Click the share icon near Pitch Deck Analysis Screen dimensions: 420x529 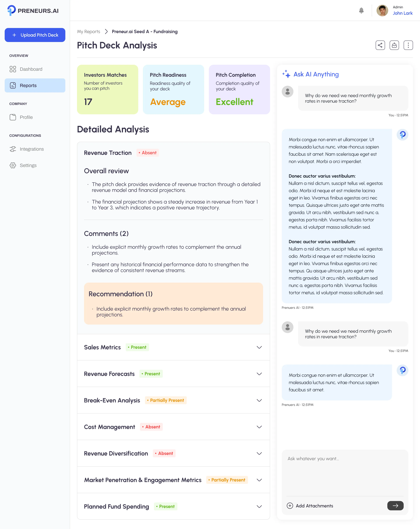click(380, 45)
